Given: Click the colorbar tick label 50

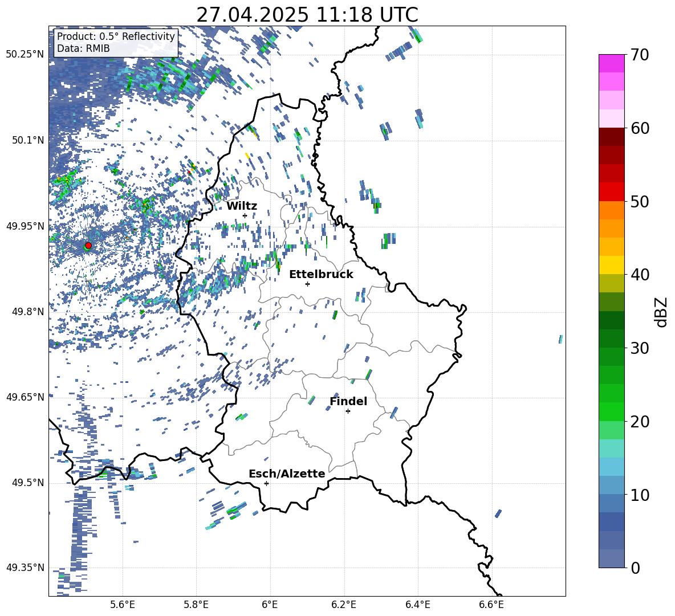Looking at the screenshot, I should click(x=640, y=202).
